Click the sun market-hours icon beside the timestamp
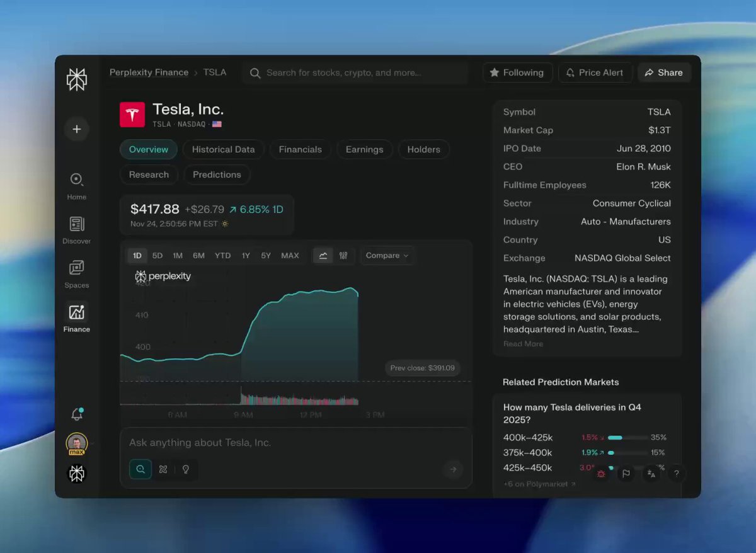The image size is (756, 553). 225,224
